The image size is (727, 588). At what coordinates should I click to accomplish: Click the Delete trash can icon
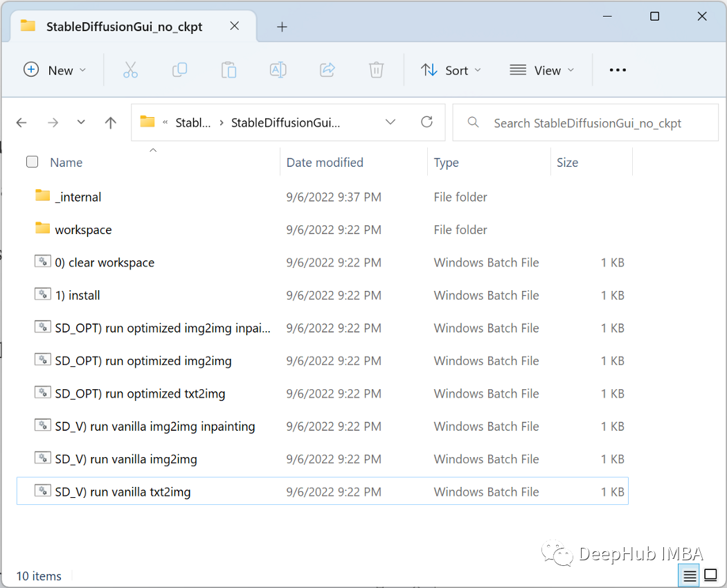pyautogui.click(x=376, y=70)
